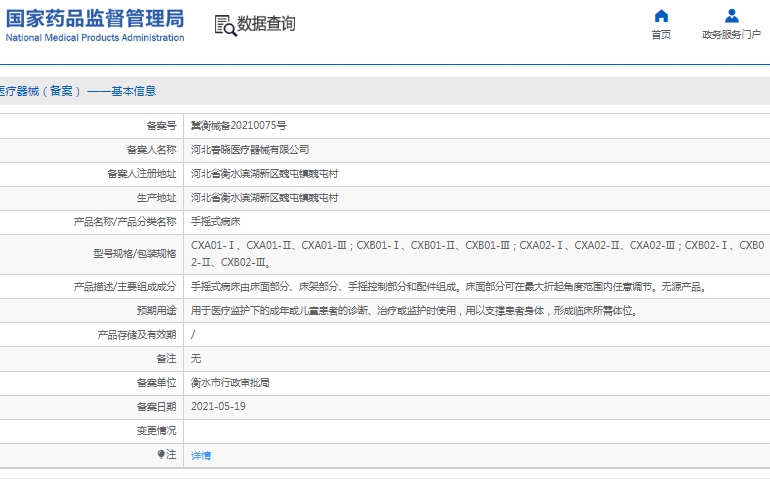Viewport: 770px width, 482px height.
Task: Click the 生产地址 label
Action: click(156, 198)
